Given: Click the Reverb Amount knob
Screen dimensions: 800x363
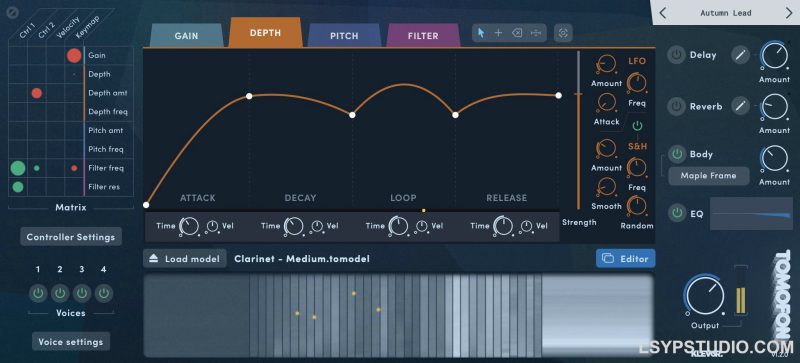Looking at the screenshot, I should coord(774,107).
